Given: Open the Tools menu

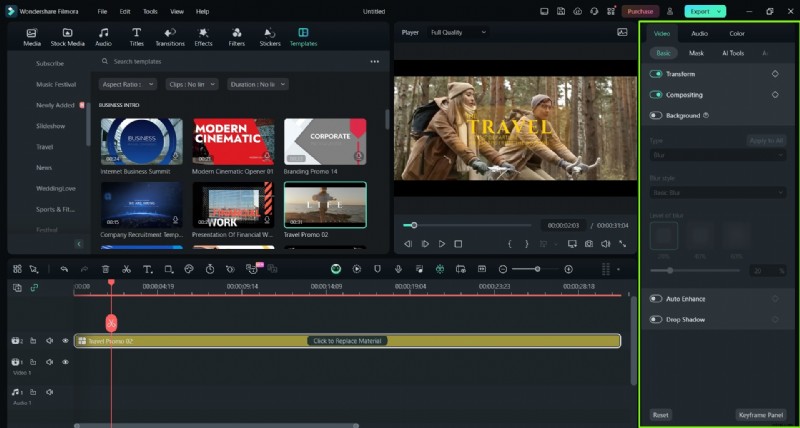Looking at the screenshot, I should 150,11.
